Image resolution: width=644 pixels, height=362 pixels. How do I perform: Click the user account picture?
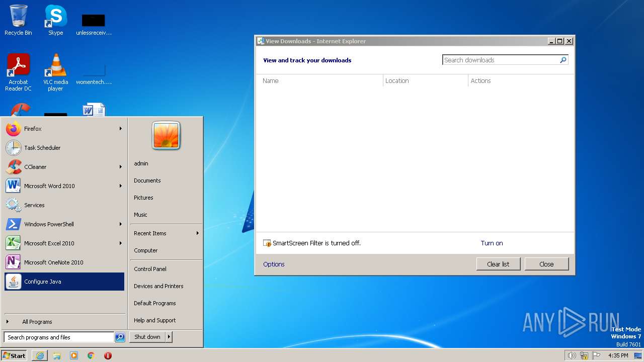pos(166,135)
